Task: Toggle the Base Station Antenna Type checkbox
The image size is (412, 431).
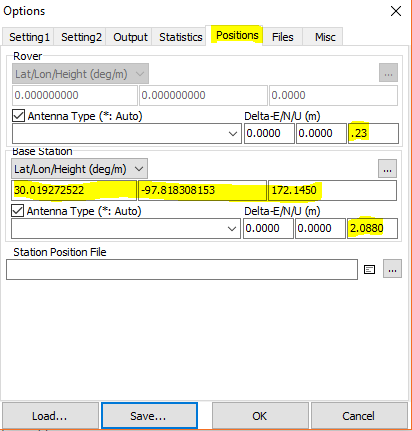Action: pyautogui.click(x=18, y=211)
